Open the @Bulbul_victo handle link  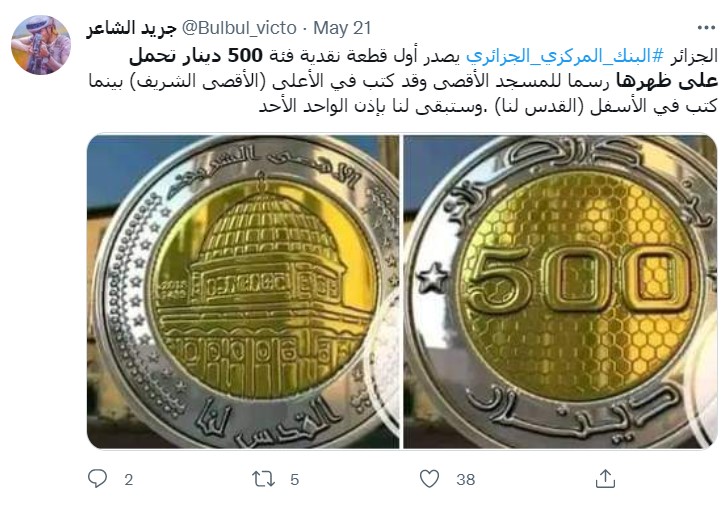pos(239,28)
